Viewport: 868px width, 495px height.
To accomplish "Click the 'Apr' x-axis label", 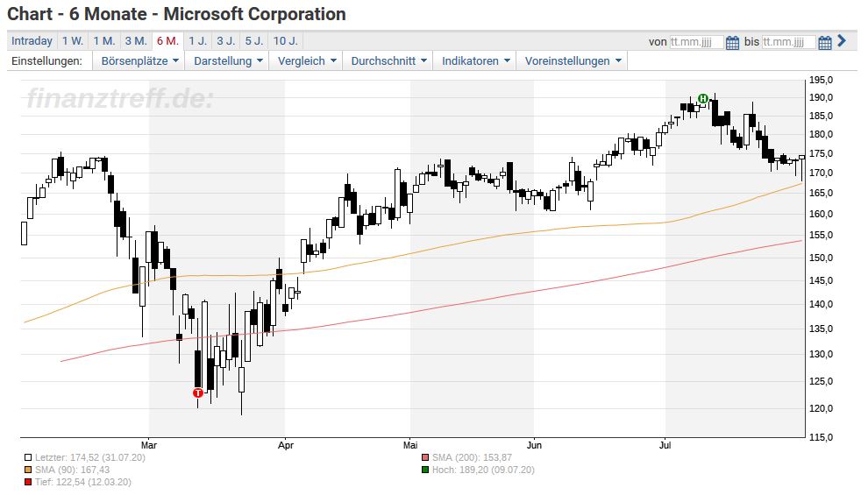I will click(285, 445).
